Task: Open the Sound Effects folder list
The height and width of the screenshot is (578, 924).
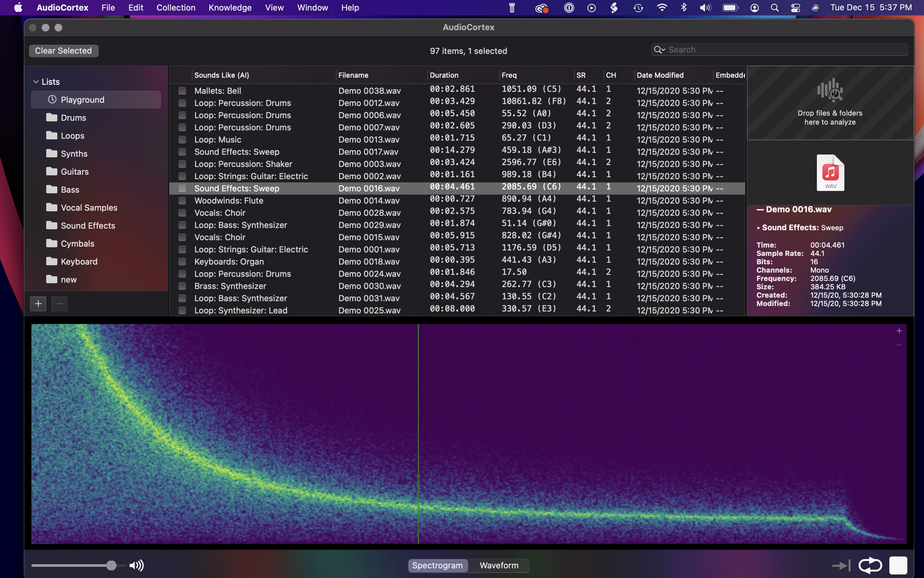Action: (88, 226)
